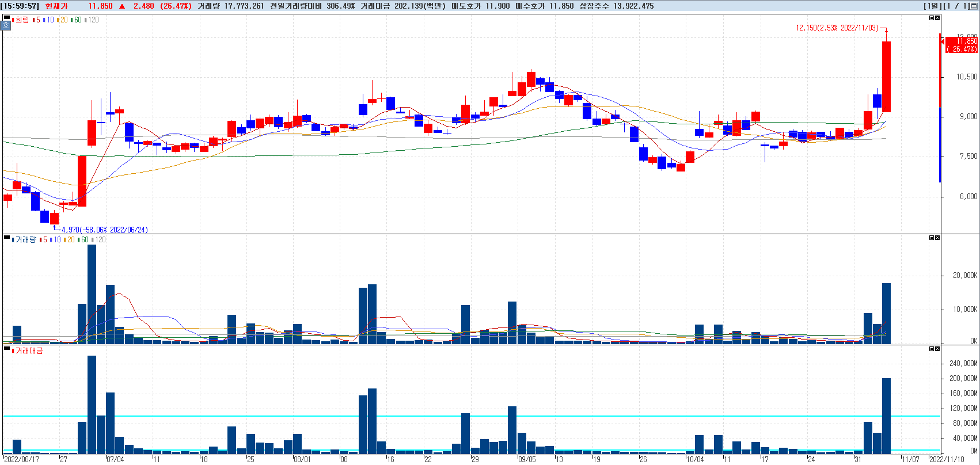Click the 08/01 date axis label
The height and width of the screenshot is (465, 980).
pos(302,459)
